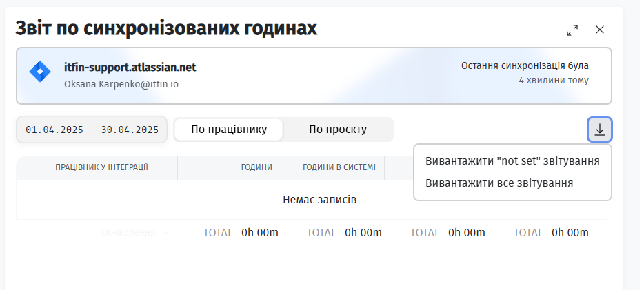Click the Oksana.Karpenko@itfin.io email address
The image size is (644, 290).
(121, 84)
